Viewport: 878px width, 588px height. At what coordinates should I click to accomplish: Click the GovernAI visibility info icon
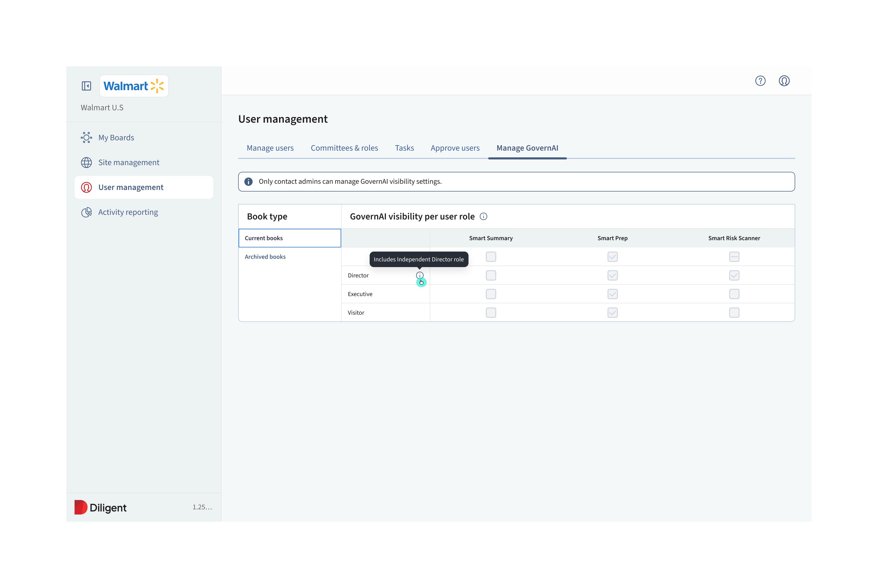[x=484, y=216]
